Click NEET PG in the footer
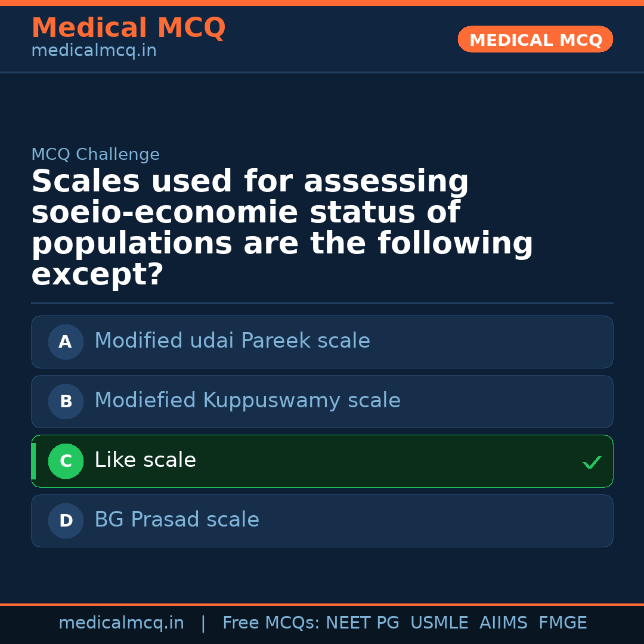Viewport: 644px width, 644px height. (x=363, y=623)
